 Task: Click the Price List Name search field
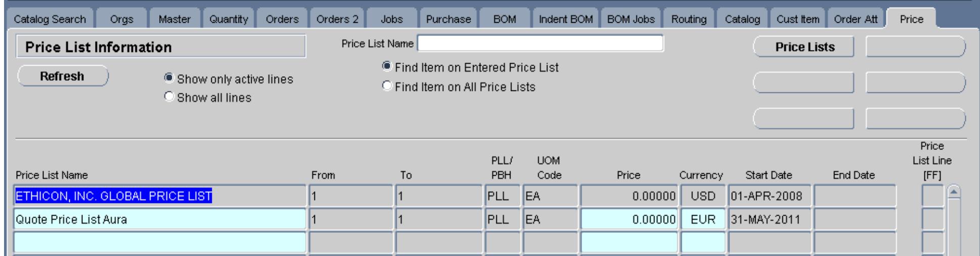coord(540,44)
